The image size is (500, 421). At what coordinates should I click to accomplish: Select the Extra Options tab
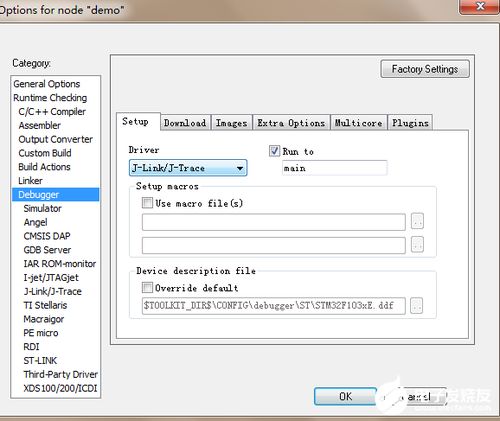(x=291, y=123)
